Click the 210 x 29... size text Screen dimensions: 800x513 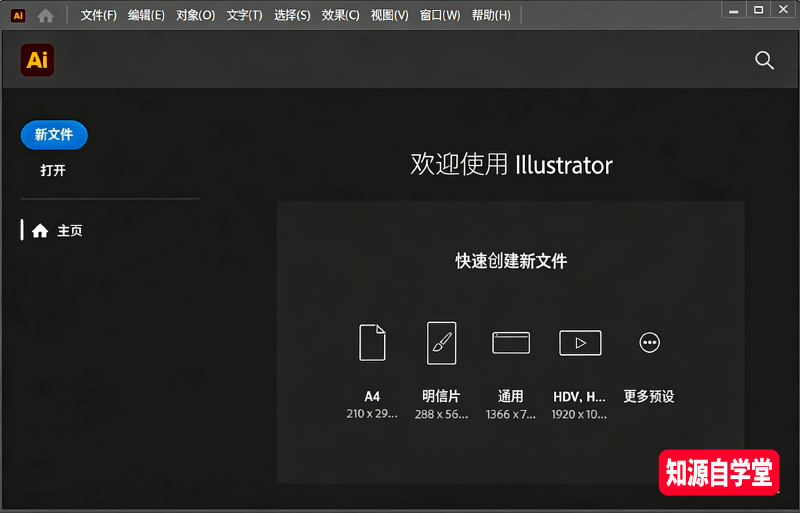coord(372,414)
